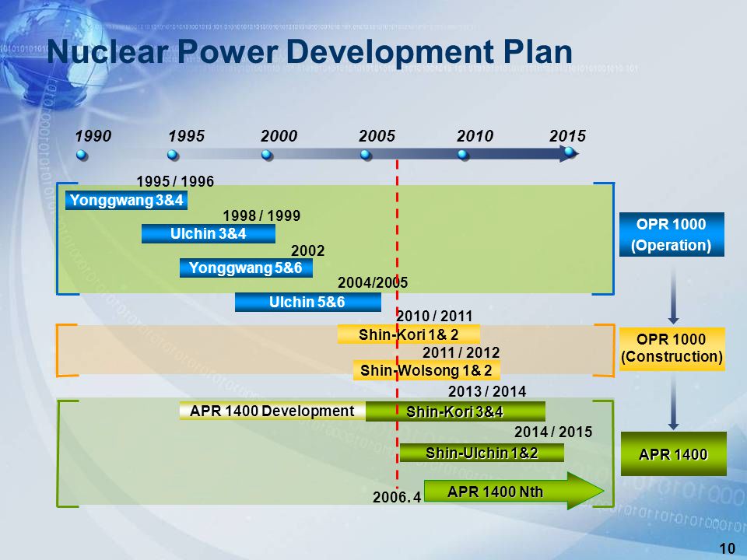Click the date text 2010 / 2011
The width and height of the screenshot is (747, 560).
tap(434, 317)
